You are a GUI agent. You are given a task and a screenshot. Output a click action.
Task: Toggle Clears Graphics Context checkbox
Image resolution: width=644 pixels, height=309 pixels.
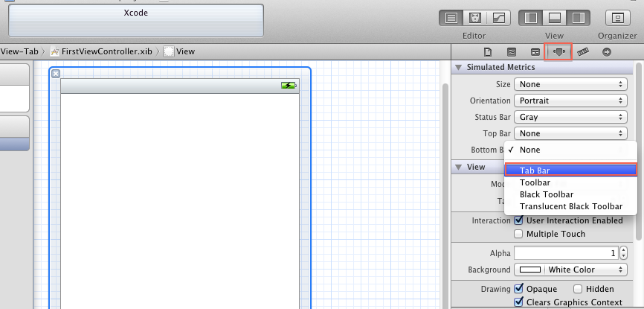(519, 302)
